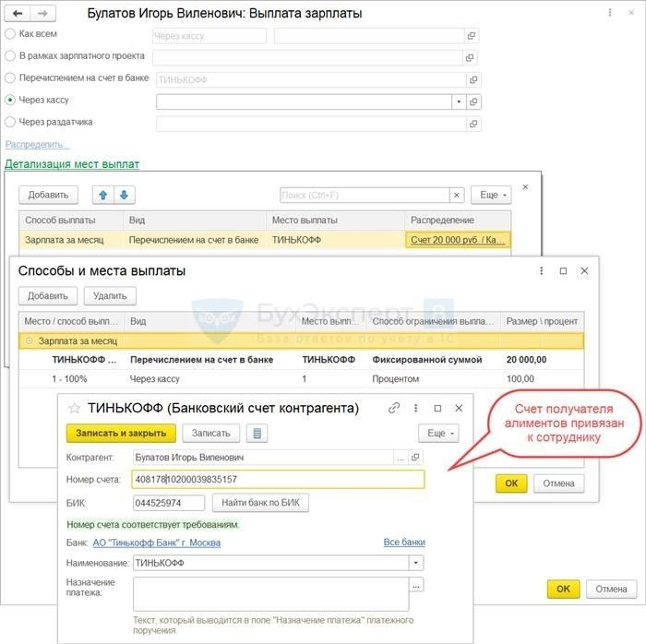This screenshot has height=644, width=646.
Task: Open icon next to 'Через раздатчика' field
Action: point(473,124)
